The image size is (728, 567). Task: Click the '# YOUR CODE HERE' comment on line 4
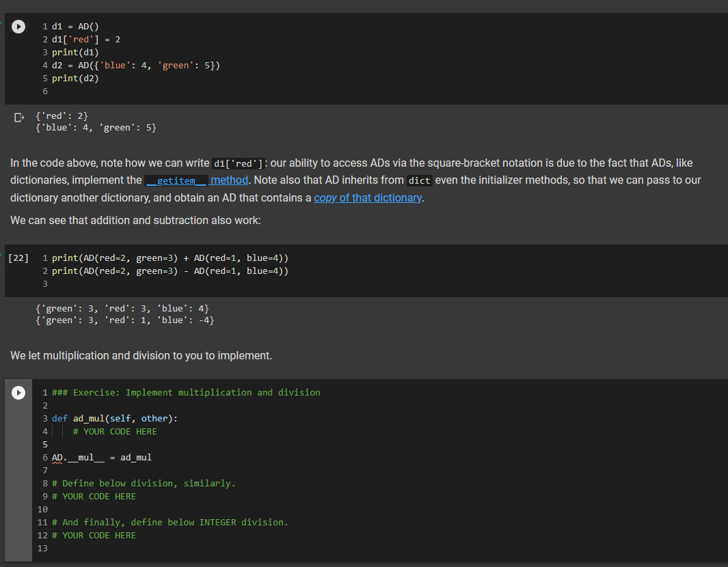[116, 431]
